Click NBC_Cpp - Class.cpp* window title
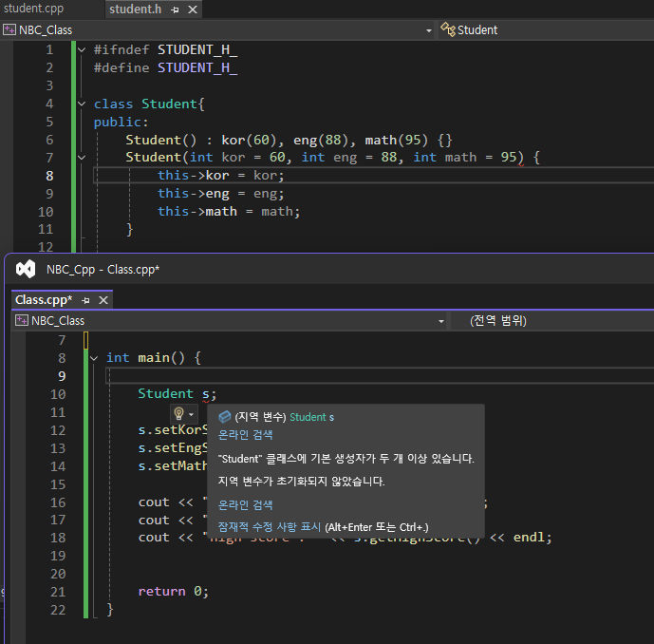This screenshot has height=644, width=654. point(103,270)
